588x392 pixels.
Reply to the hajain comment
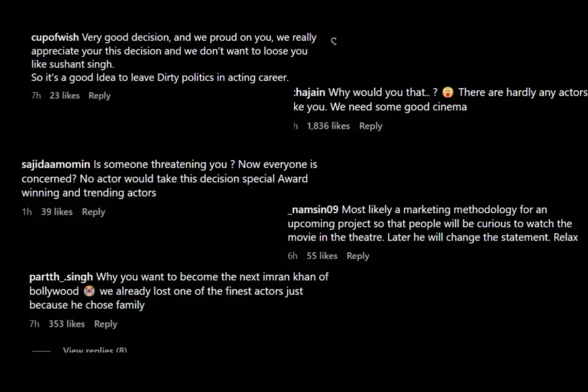(370, 126)
